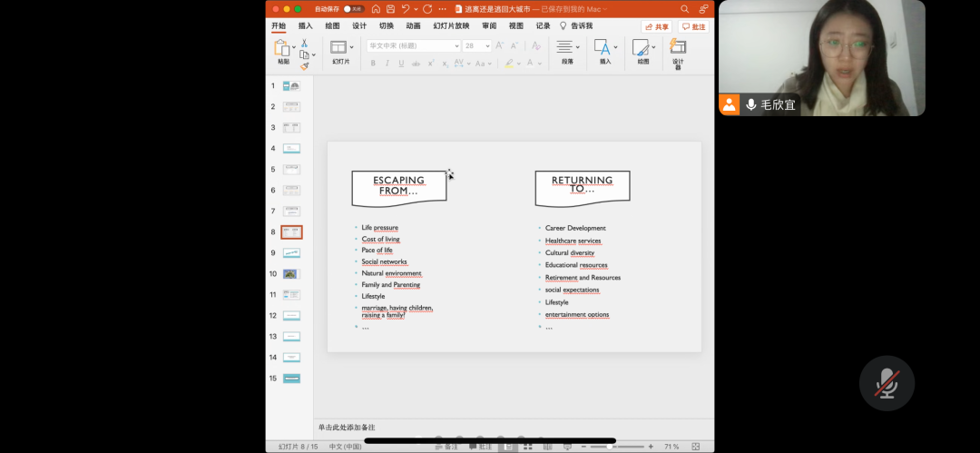
Task: Open search with the magnifier icon
Action: (685, 9)
